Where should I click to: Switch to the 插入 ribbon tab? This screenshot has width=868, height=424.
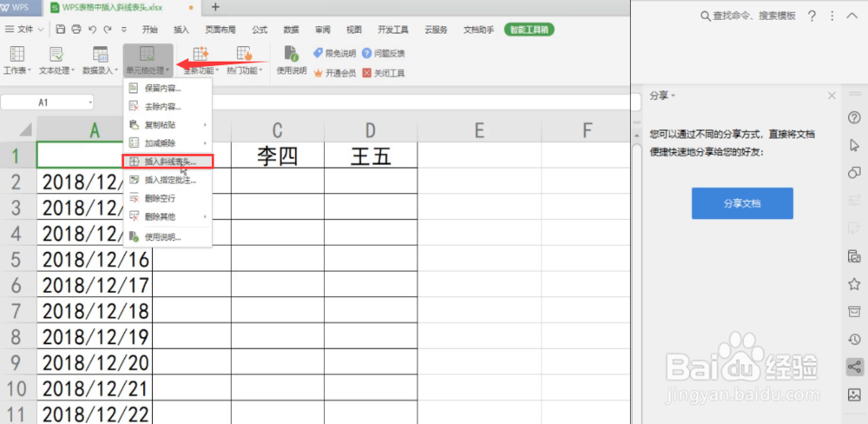181,30
